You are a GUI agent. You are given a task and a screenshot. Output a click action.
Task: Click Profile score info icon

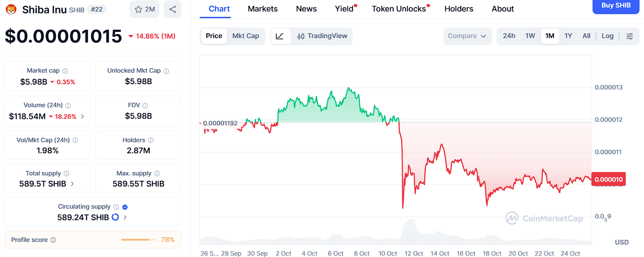[x=53, y=240]
